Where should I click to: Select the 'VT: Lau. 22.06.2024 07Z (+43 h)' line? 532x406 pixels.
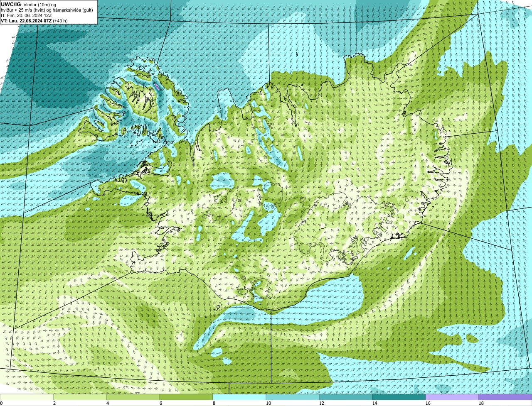point(34,20)
